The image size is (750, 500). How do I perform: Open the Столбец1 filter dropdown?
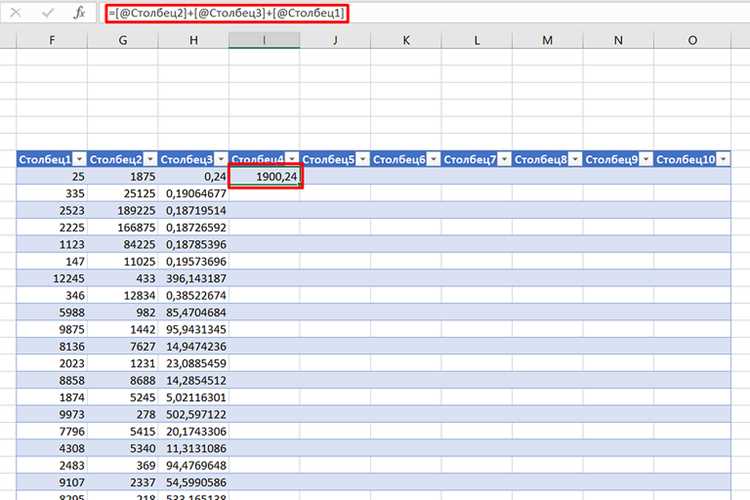pos(79,159)
